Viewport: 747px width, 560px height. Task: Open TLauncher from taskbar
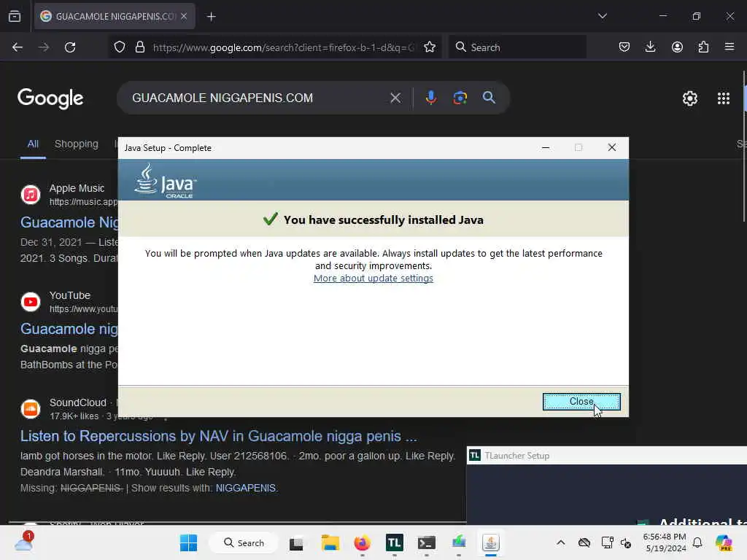(x=395, y=542)
